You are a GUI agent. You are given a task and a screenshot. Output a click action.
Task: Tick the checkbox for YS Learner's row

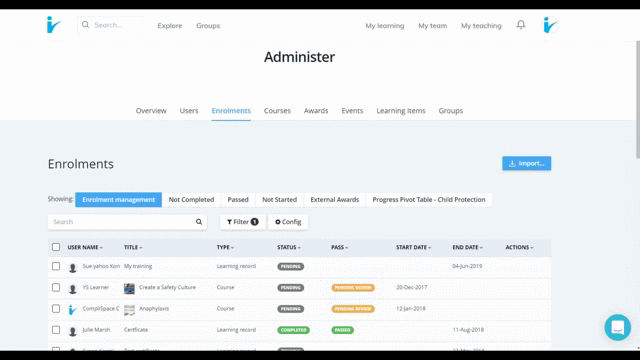tap(56, 287)
